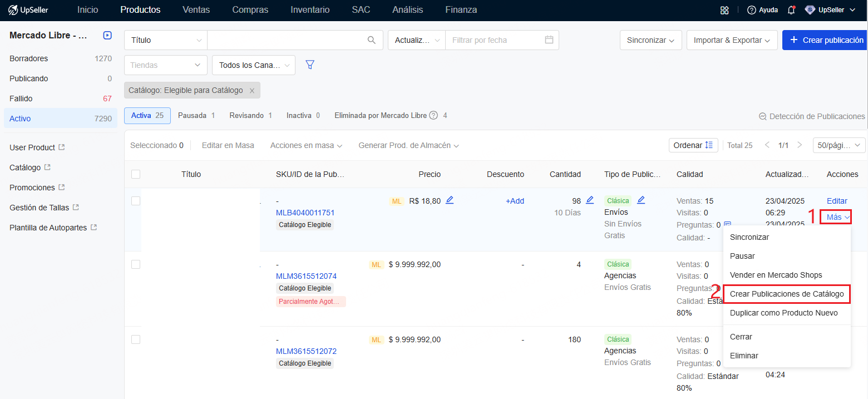This screenshot has height=399, width=868.
Task: Choose Pausar from the dropdown menu
Action: (x=787, y=256)
